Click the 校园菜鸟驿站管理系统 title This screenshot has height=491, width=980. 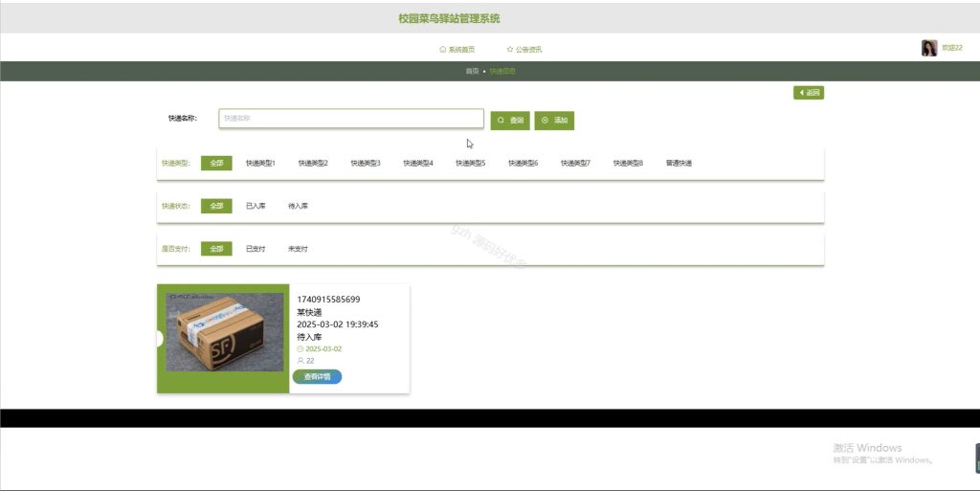[450, 19]
